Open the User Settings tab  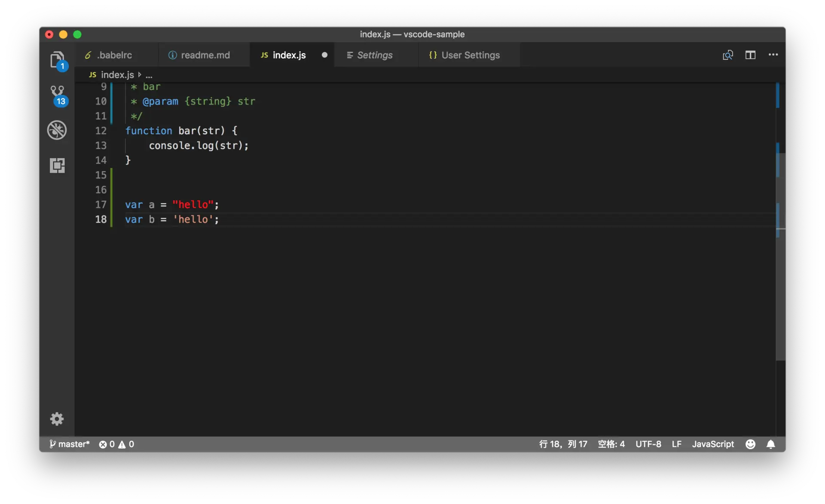(470, 55)
